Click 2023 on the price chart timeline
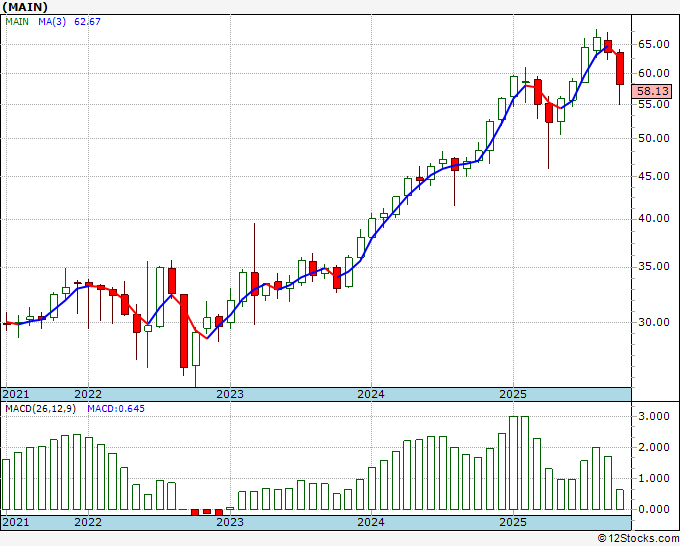Screen dimensions: 680x546 coord(230,394)
